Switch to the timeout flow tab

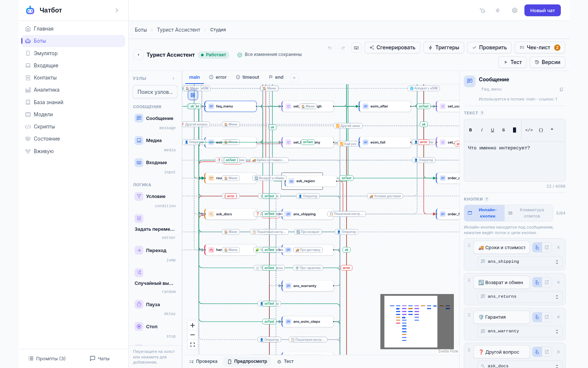pos(247,77)
